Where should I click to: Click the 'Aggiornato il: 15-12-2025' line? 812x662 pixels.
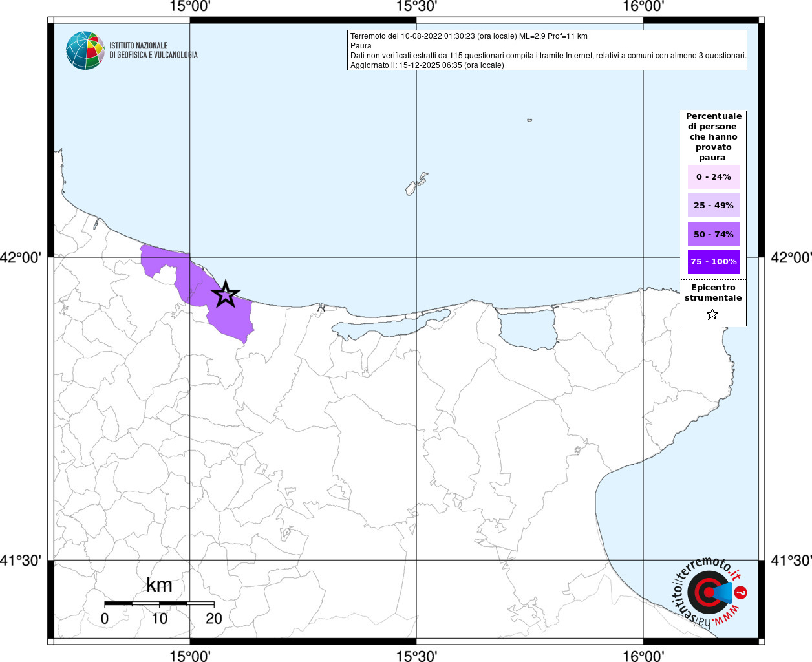tap(427, 65)
